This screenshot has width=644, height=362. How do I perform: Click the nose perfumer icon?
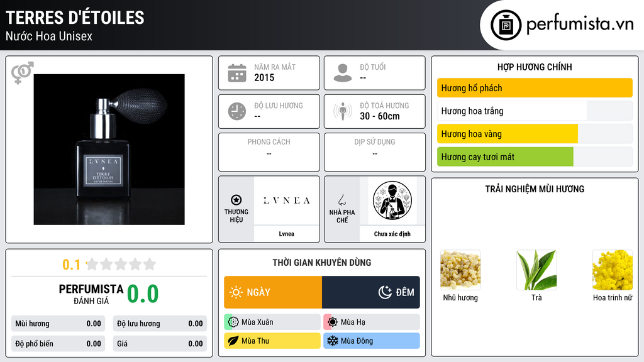[341, 200]
